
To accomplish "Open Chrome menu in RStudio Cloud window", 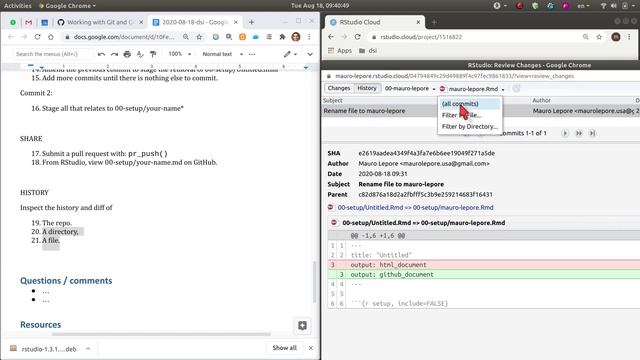I will coord(629,37).
